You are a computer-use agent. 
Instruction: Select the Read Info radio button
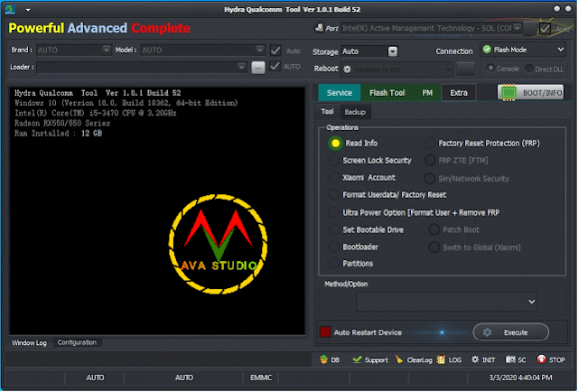pos(335,143)
